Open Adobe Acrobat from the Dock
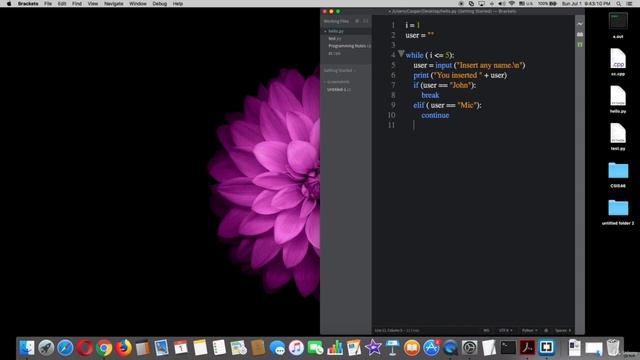Image resolution: width=640 pixels, height=360 pixels. click(x=527, y=348)
